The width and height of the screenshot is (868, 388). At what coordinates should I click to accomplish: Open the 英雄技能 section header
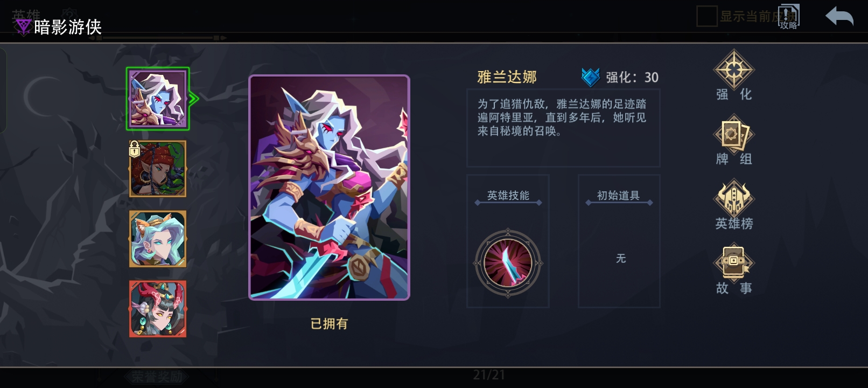click(x=508, y=196)
